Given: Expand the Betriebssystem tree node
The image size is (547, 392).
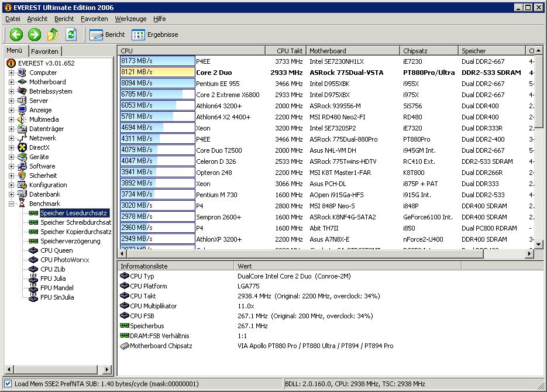Looking at the screenshot, I should pyautogui.click(x=11, y=91).
